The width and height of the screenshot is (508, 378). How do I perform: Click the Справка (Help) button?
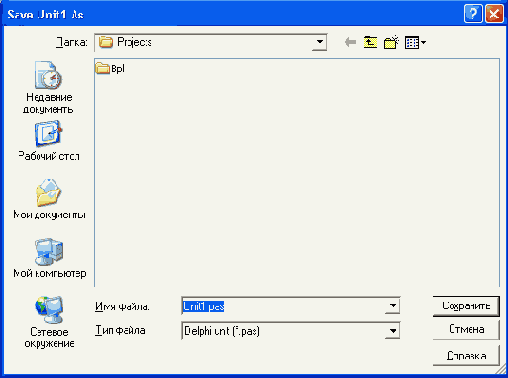click(466, 356)
